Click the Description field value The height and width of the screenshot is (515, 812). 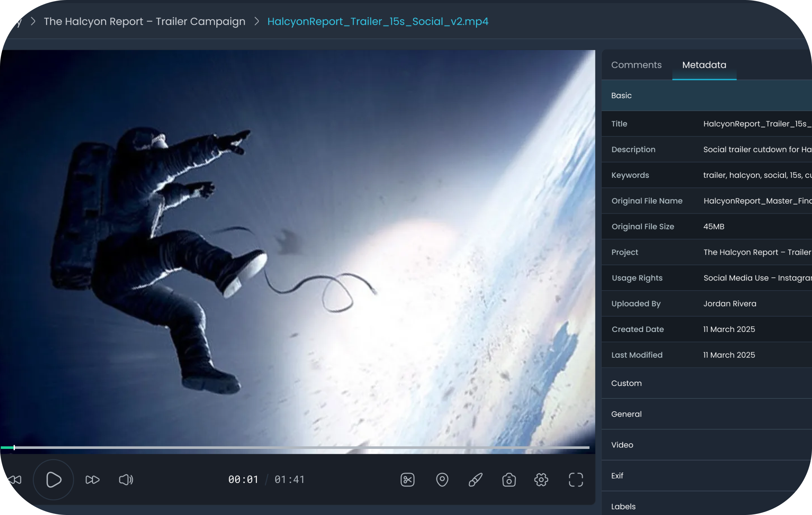point(756,150)
